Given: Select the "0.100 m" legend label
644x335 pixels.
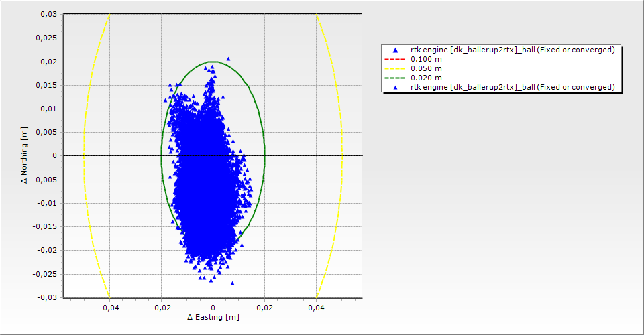Looking at the screenshot, I should (427, 59).
